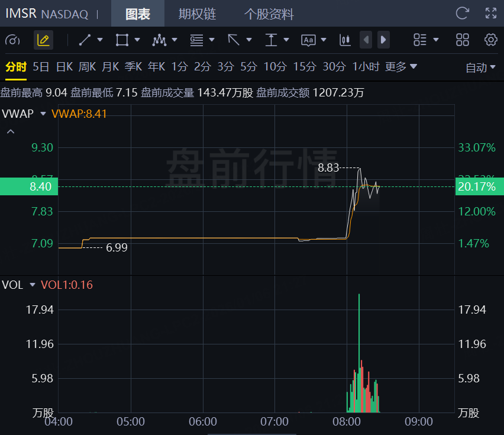Viewport: 504px width, 435px height.
Task: Select the 日K timeframe
Action: [64, 67]
